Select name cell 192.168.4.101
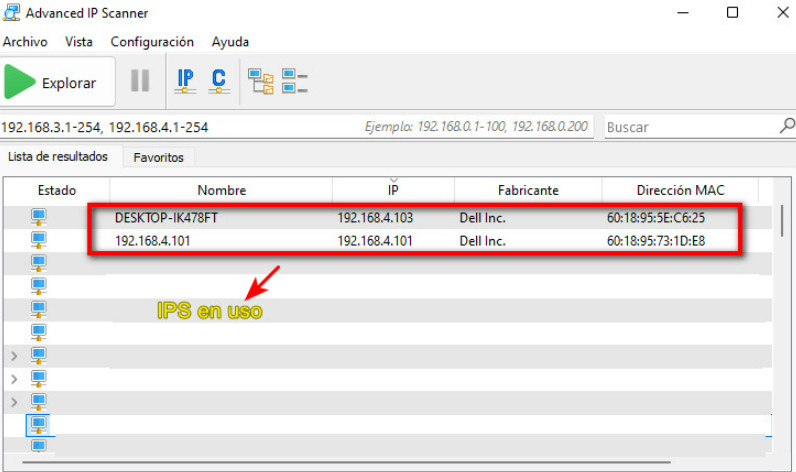Viewport: 796px width, 472px height. point(152,241)
